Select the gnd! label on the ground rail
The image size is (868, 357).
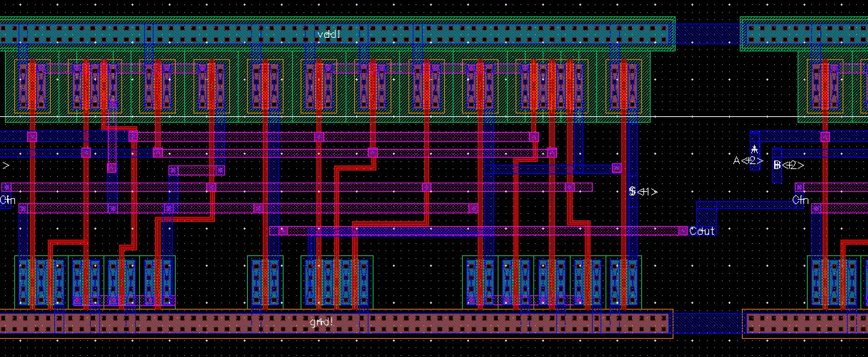point(321,322)
